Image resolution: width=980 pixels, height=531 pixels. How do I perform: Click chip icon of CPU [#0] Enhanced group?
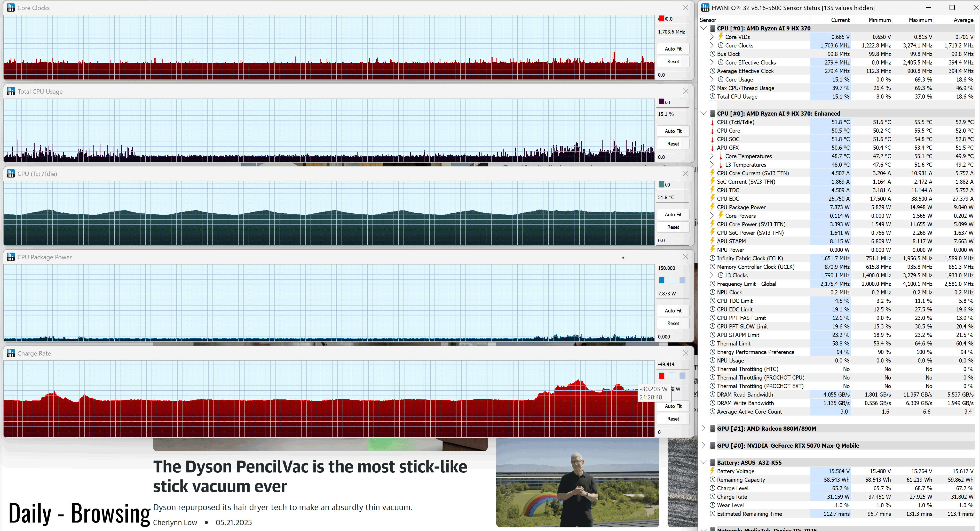point(712,113)
